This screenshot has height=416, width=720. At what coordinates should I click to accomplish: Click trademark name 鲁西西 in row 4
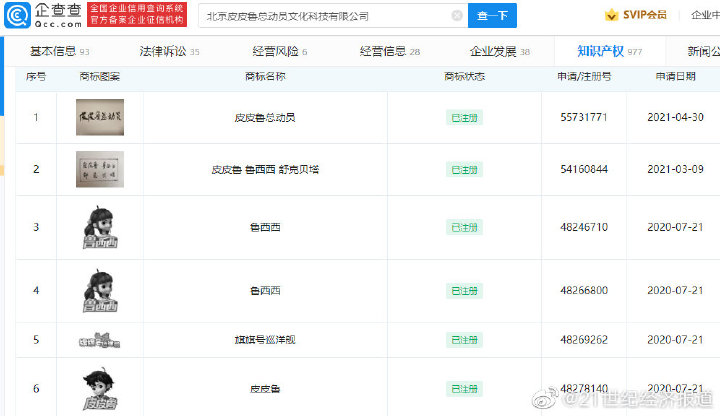[265, 291]
